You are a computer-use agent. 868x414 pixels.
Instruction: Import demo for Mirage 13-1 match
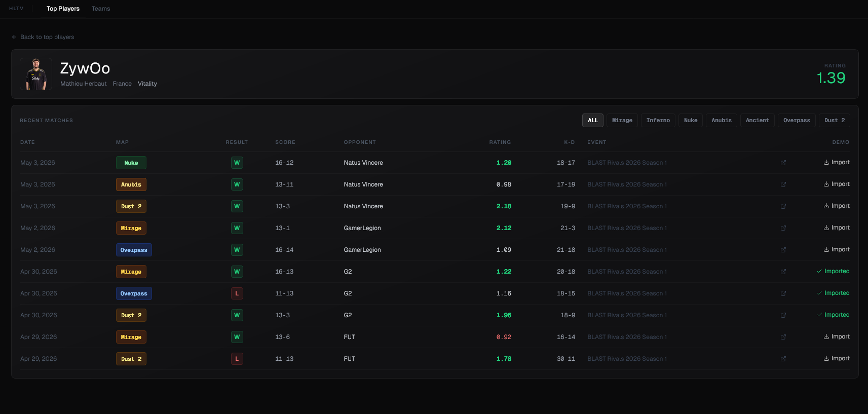point(837,228)
